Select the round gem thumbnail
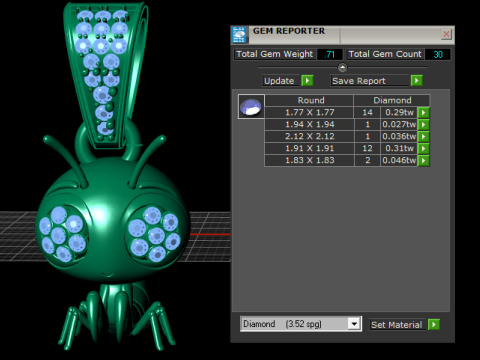Image resolution: width=480 pixels, height=360 pixels. (251, 107)
